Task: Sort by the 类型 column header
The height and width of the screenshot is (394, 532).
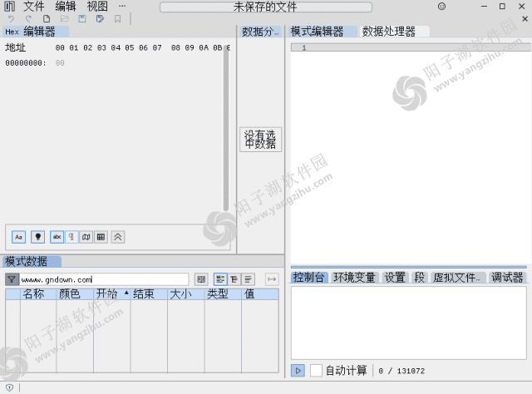Action: pos(223,294)
